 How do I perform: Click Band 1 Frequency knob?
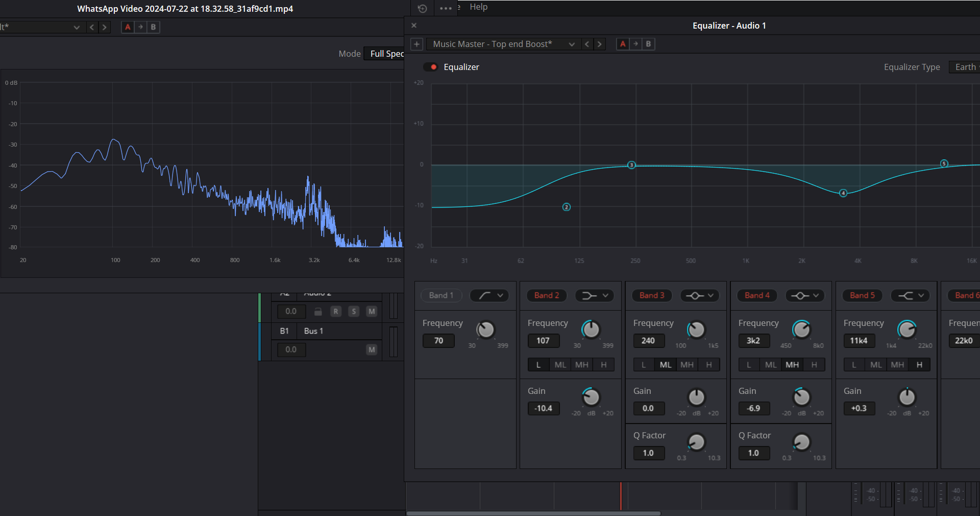point(486,330)
